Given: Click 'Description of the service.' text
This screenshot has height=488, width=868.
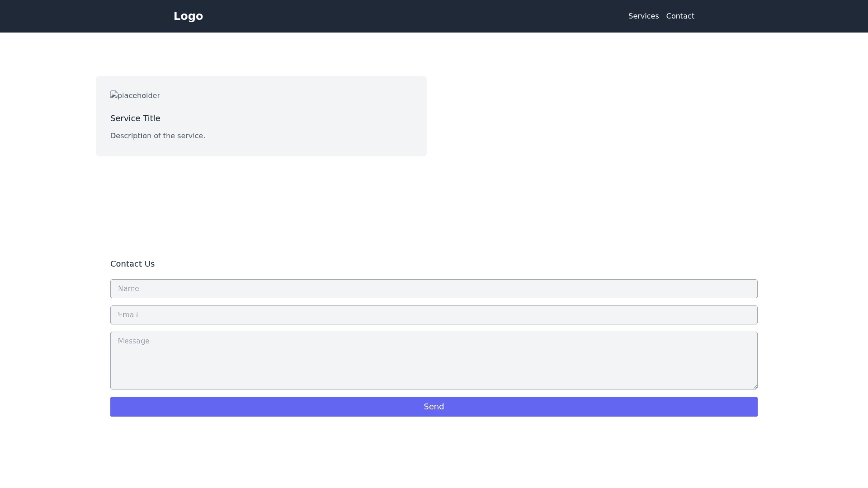Looking at the screenshot, I should 158,136.
